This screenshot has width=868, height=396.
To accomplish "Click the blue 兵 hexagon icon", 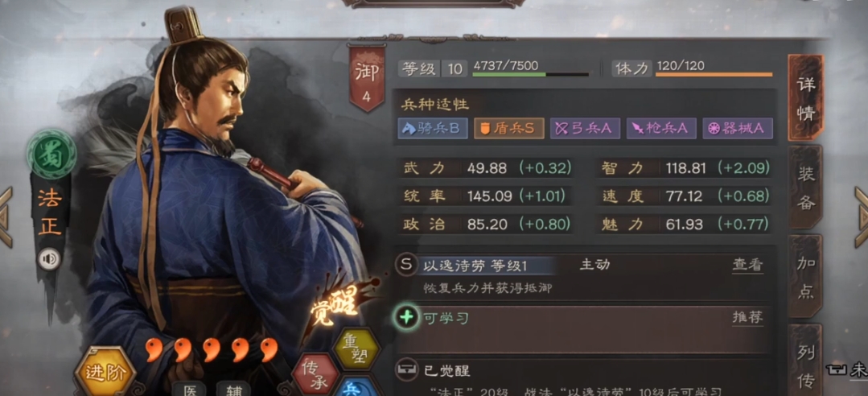I will coord(356,388).
